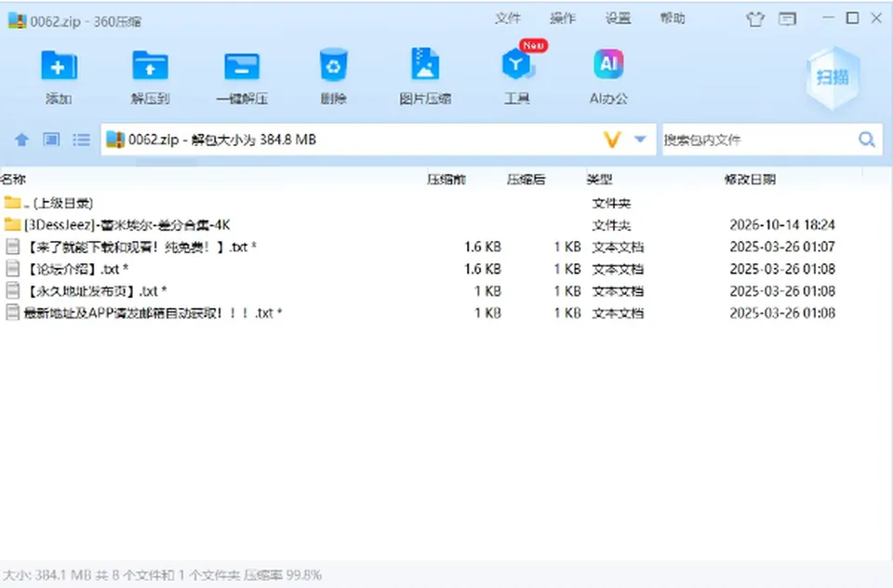Click the feedback message icon in title bar
Screen dimensions: 893x588
click(788, 20)
